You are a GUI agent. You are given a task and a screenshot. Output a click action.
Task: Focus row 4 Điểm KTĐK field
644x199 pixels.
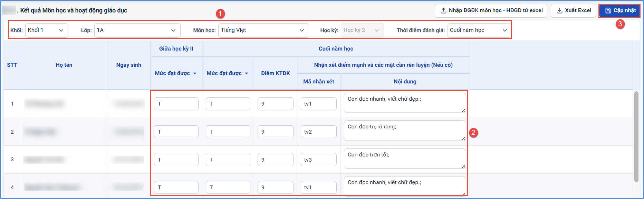coord(276,188)
